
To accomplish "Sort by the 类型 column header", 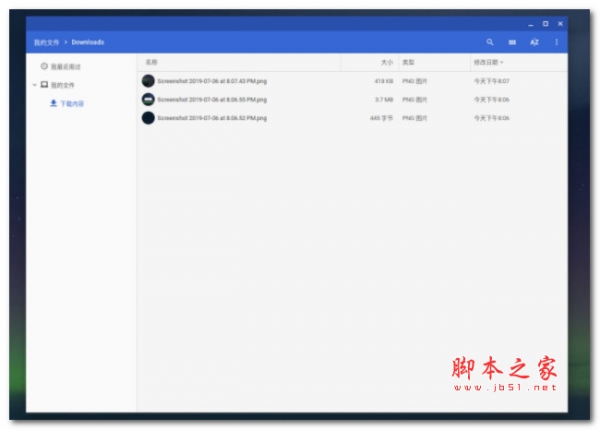I will tap(408, 62).
